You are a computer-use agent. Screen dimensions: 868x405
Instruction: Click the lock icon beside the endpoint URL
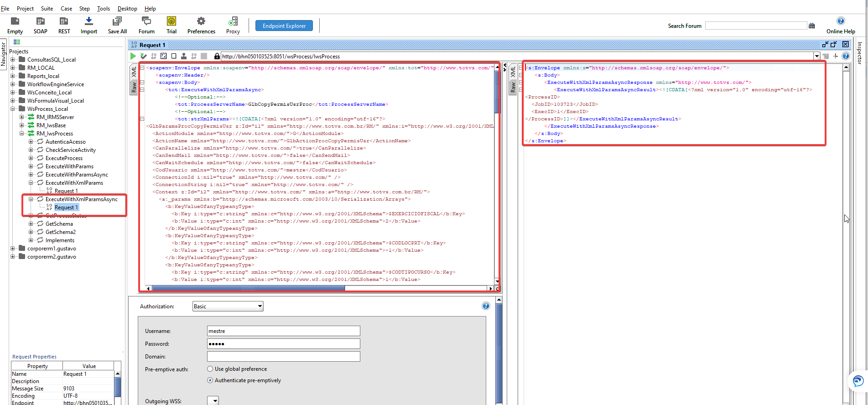[217, 56]
